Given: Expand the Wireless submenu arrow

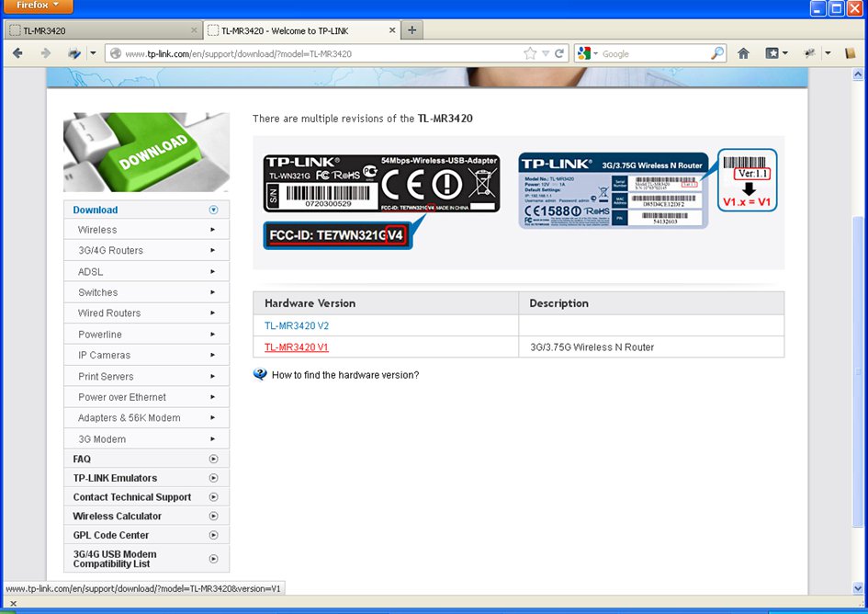Looking at the screenshot, I should pos(212,230).
